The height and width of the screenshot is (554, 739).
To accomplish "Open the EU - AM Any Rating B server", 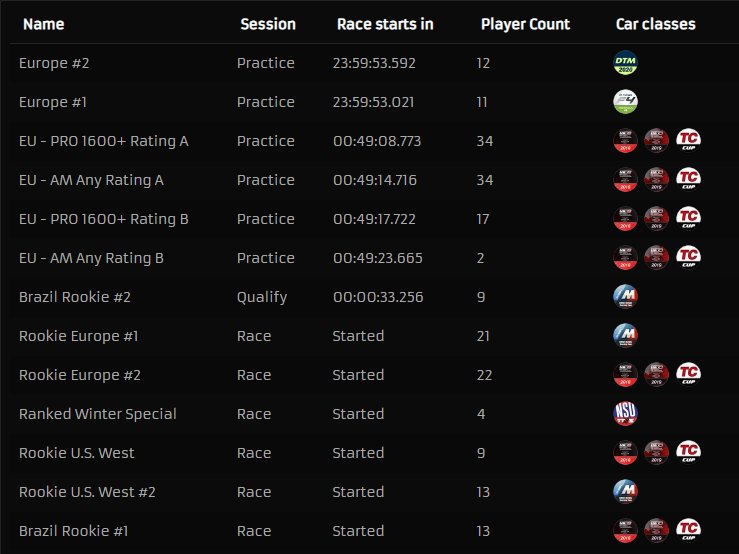I will (91, 258).
